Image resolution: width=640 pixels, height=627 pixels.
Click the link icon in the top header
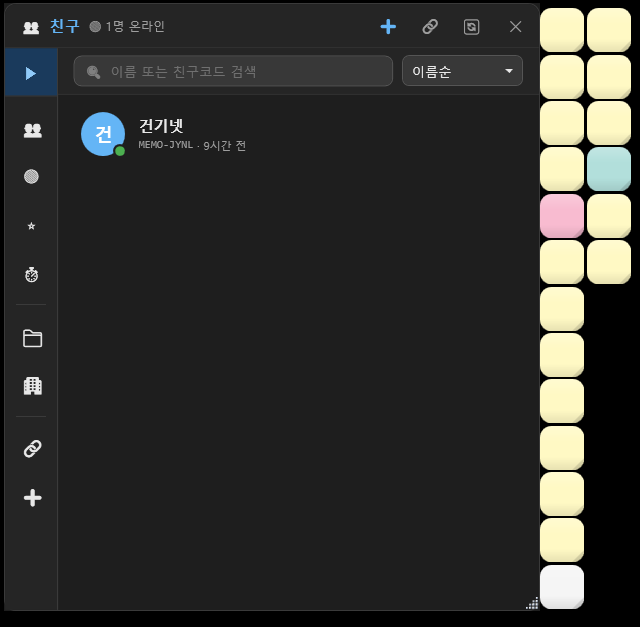[x=430, y=27]
